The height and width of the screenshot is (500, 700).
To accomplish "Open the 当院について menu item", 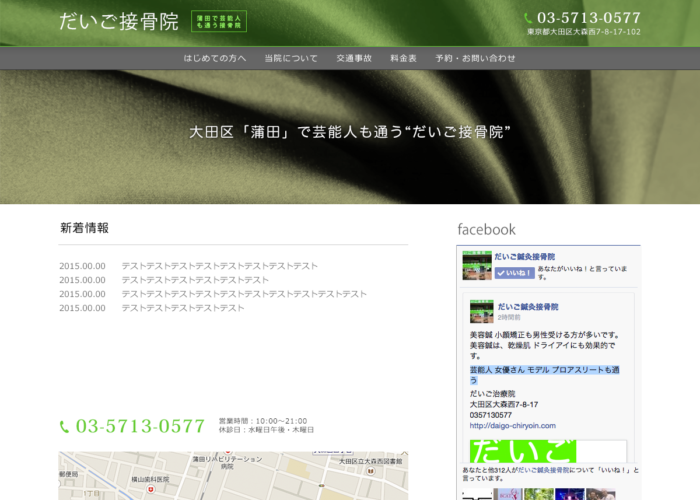I will [x=291, y=58].
